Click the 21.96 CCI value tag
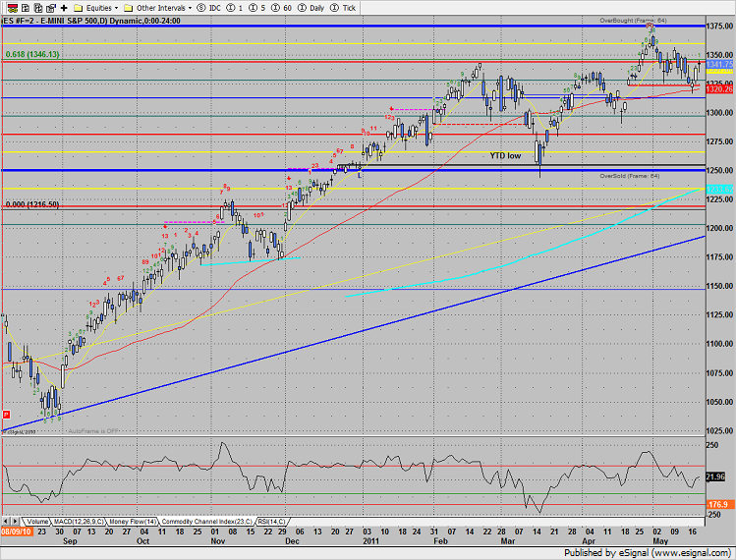This screenshot has height=560, width=736. 715,476
